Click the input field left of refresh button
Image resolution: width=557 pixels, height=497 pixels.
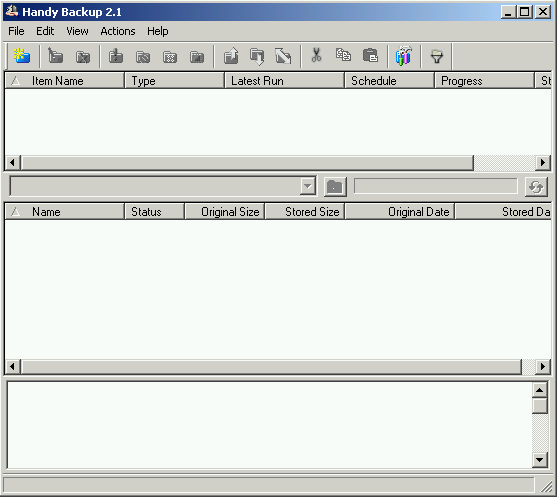pyautogui.click(x=436, y=186)
